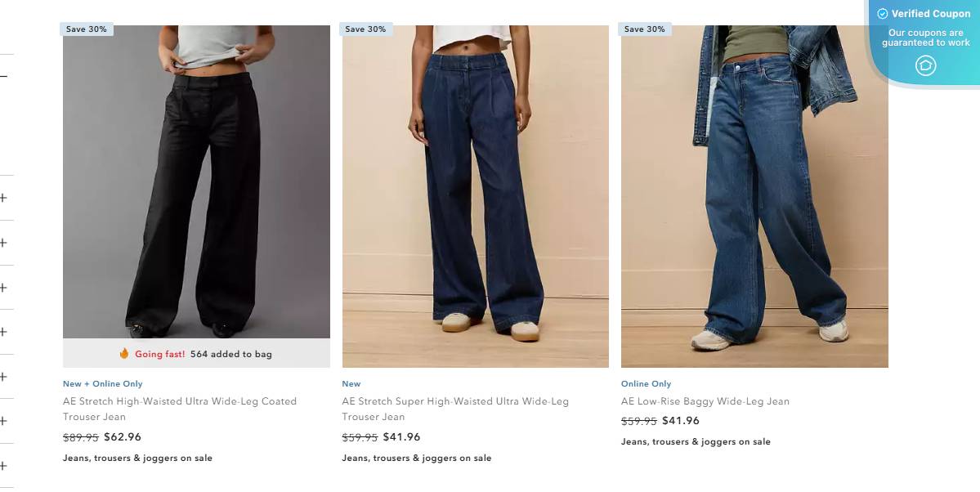Click the New + Online Only label
980x492 pixels.
102,384
